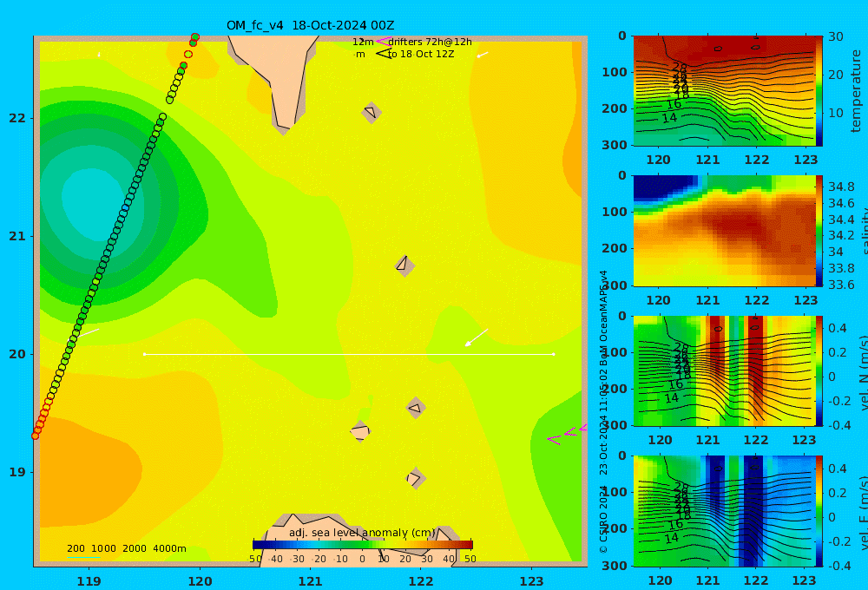Click the '16' isotherm label in the temperature panel

click(674, 104)
